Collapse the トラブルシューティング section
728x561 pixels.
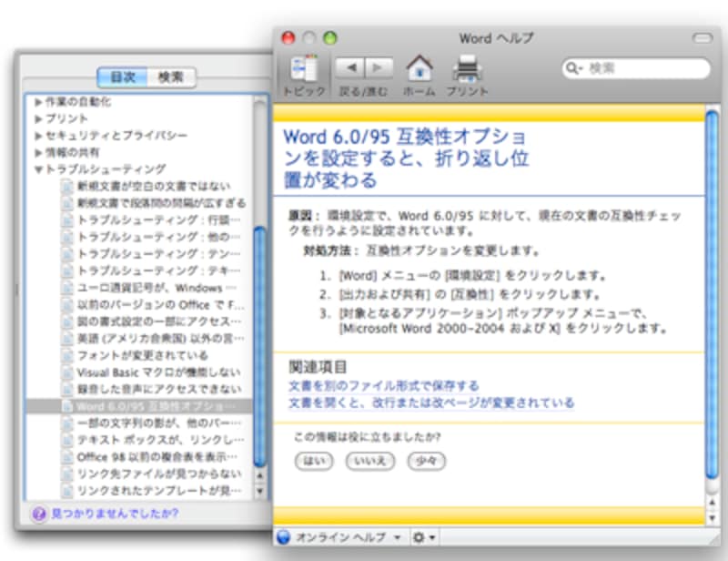pos(38,169)
